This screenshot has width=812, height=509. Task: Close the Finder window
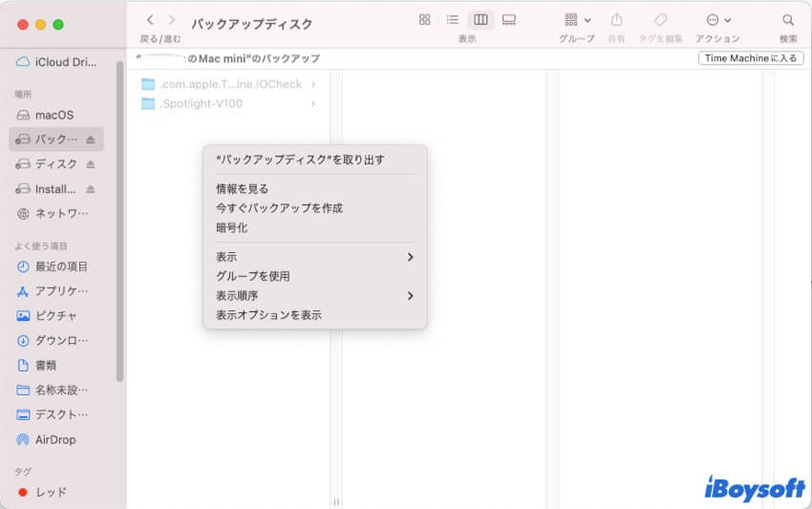tap(23, 25)
